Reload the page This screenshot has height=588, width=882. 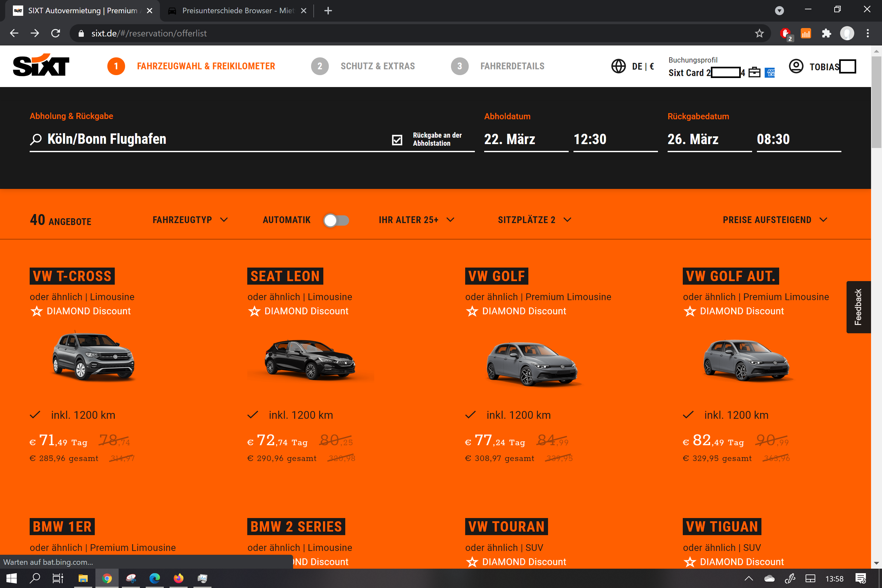(55, 34)
